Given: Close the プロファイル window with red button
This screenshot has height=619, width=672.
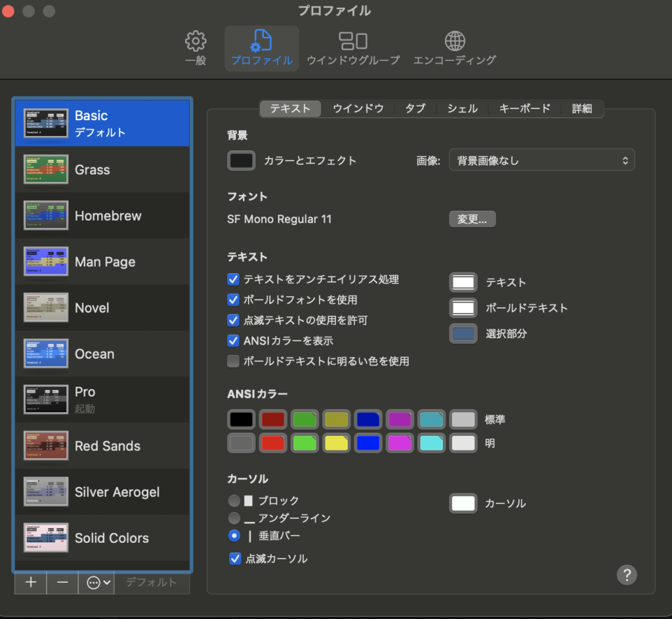Looking at the screenshot, I should (8, 11).
